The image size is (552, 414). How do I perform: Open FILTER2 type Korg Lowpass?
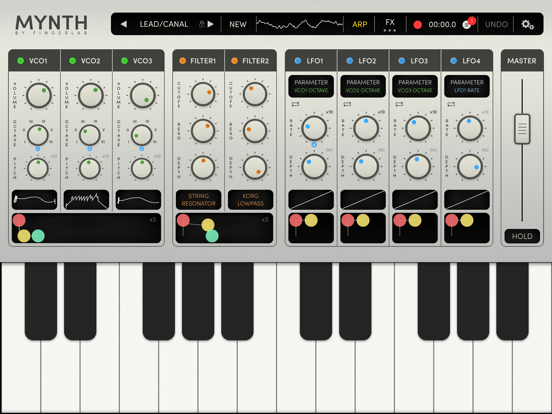pyautogui.click(x=250, y=200)
